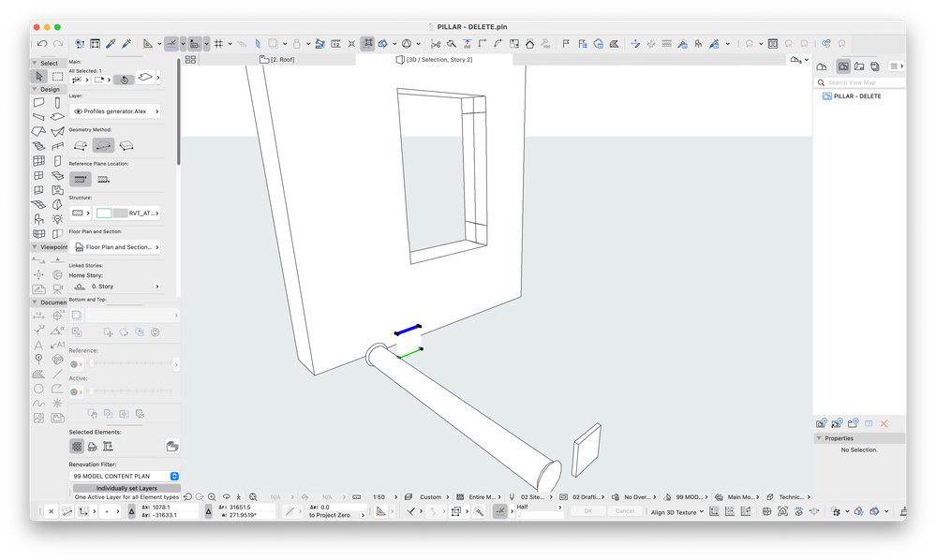This screenshot has width=936, height=560.
Task: Select second Reference Plane Location option
Action: [103, 179]
